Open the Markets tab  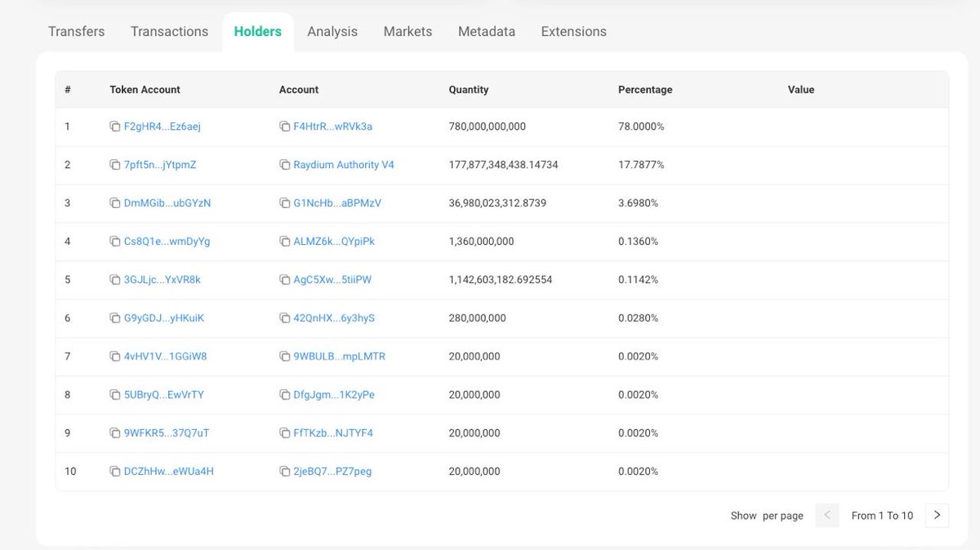(408, 31)
